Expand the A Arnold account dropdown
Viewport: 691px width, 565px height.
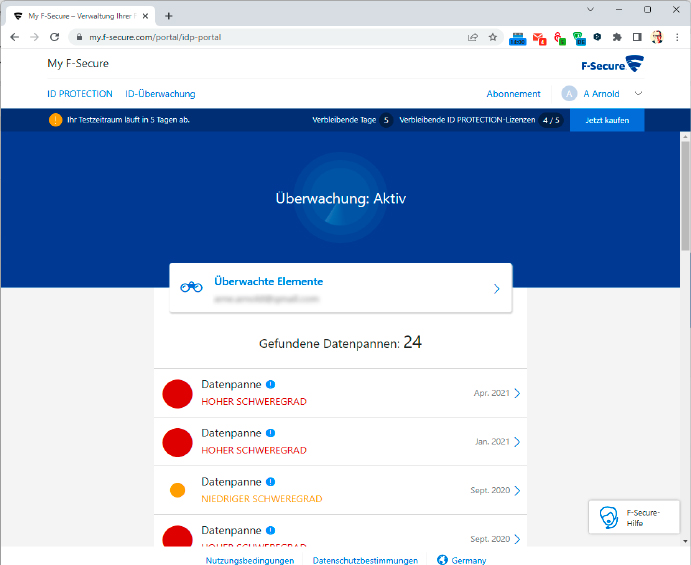coord(638,93)
